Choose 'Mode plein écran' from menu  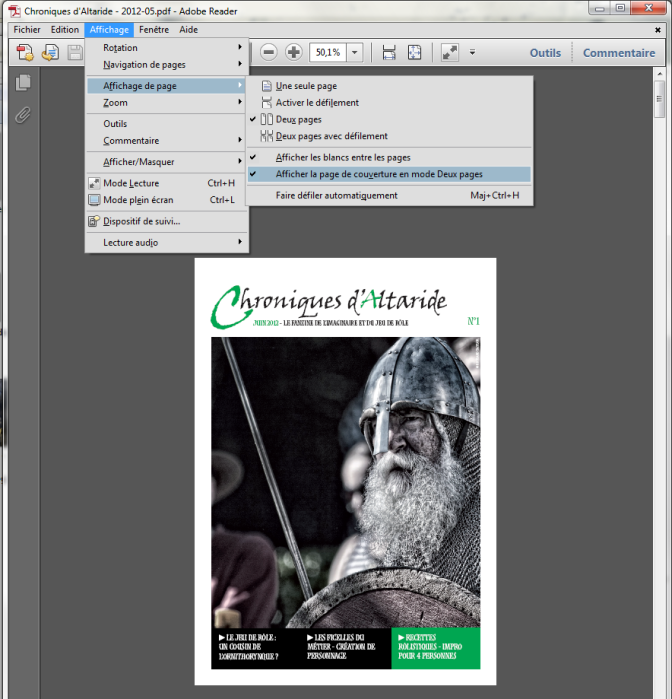(138, 200)
